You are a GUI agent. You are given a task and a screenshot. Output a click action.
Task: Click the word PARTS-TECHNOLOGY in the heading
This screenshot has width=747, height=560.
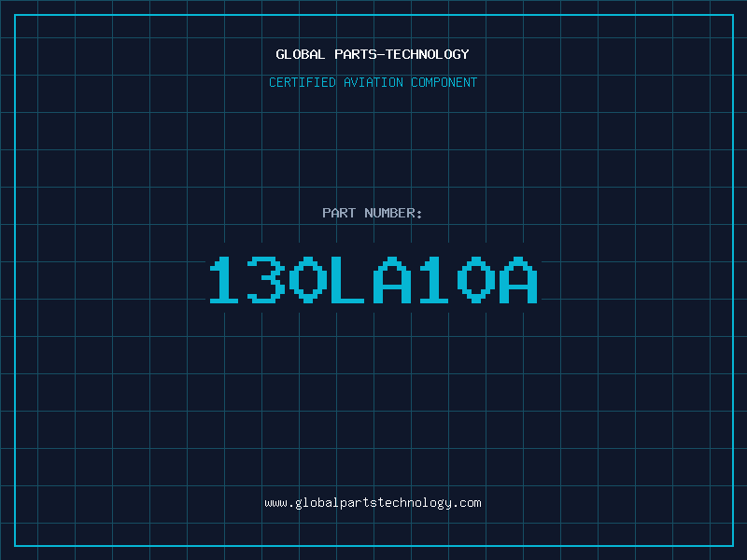point(402,54)
